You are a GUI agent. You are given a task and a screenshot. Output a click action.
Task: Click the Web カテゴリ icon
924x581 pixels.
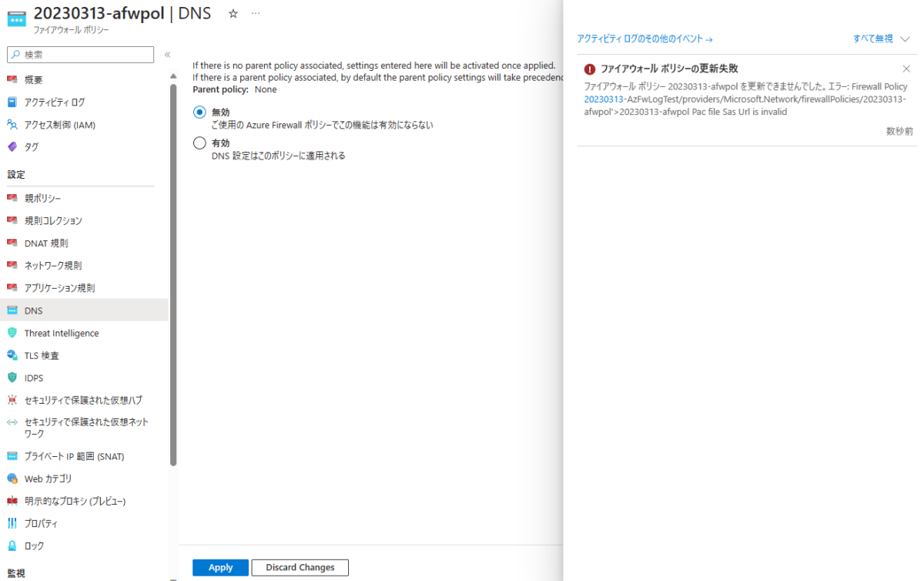(x=12, y=479)
